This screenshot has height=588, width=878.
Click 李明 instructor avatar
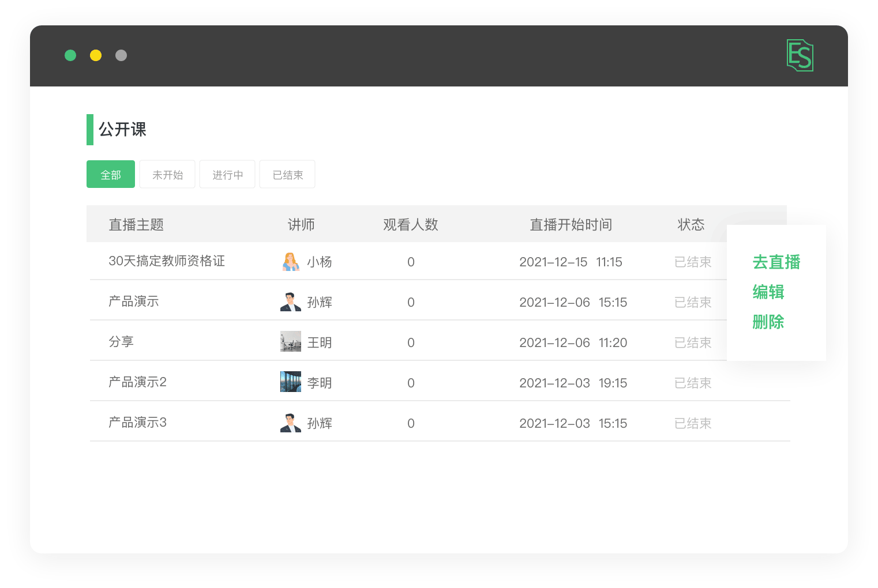click(x=291, y=382)
